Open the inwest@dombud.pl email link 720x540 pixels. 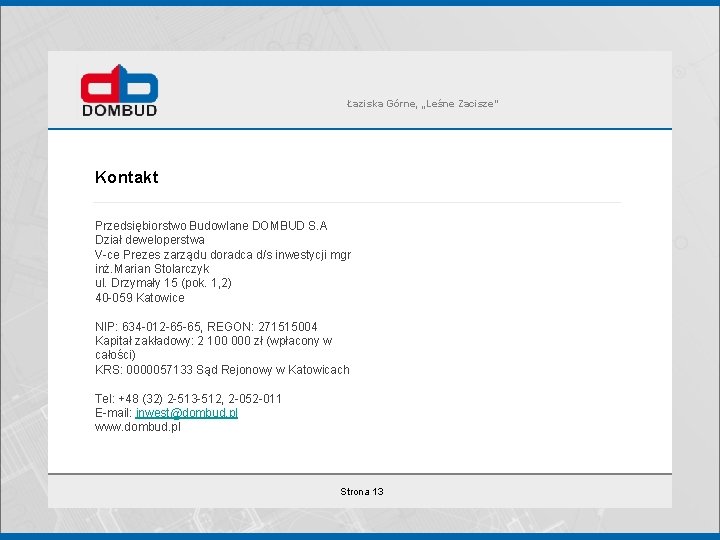tap(186, 413)
